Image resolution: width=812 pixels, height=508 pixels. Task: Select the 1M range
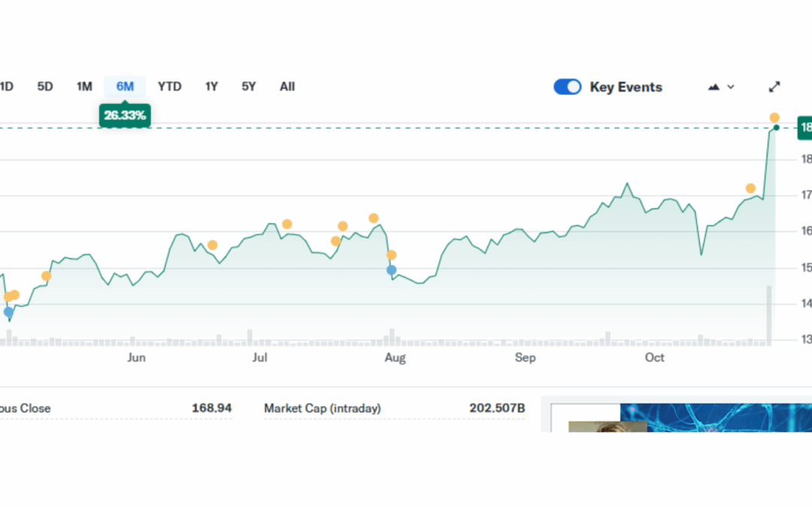pyautogui.click(x=84, y=87)
